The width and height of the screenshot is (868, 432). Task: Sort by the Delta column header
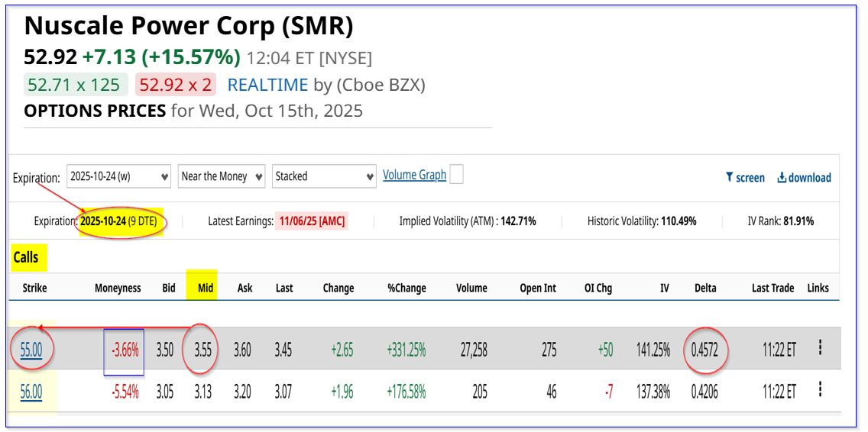pos(705,289)
